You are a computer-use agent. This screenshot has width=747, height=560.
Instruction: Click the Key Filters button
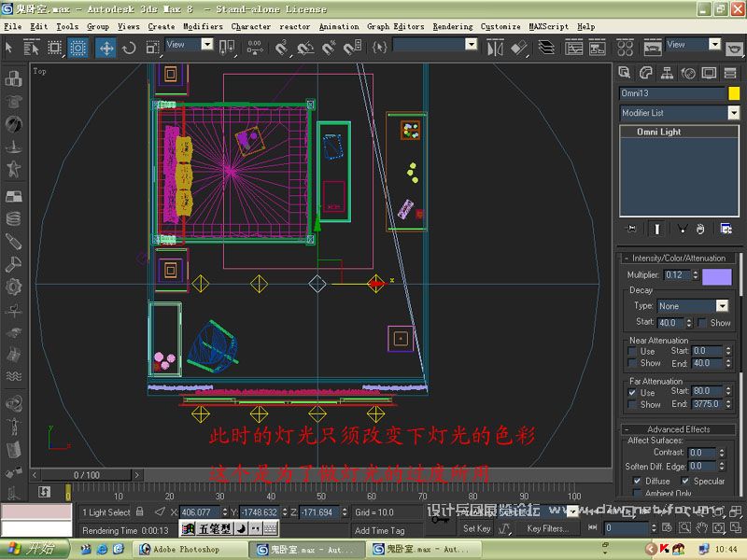547,528
